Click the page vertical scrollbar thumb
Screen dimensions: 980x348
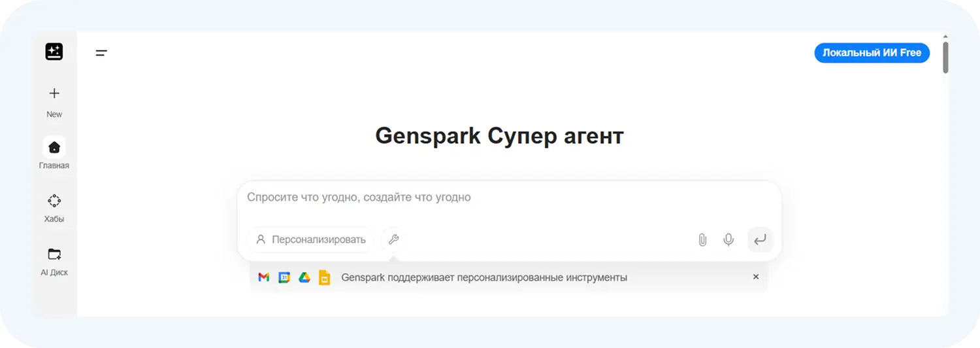945,58
